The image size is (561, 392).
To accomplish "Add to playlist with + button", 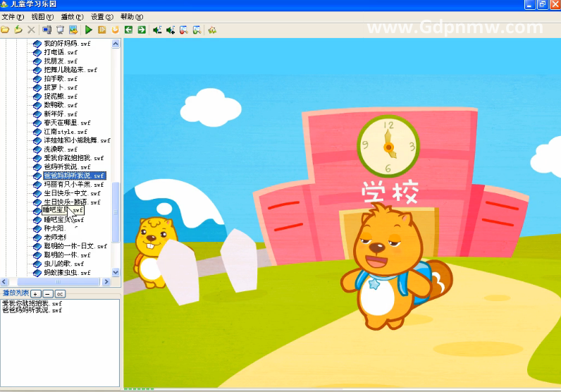I will pos(35,294).
